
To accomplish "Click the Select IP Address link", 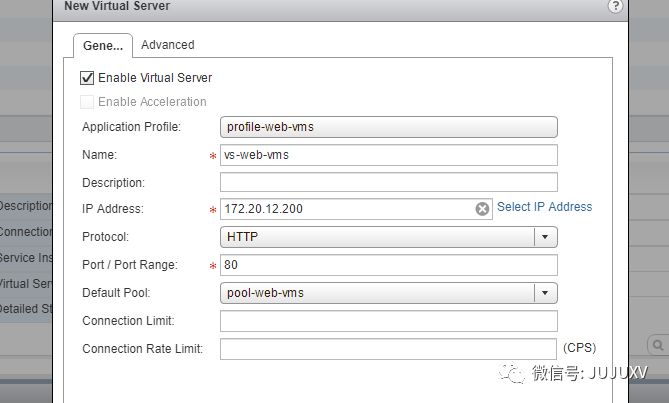I will point(544,207).
